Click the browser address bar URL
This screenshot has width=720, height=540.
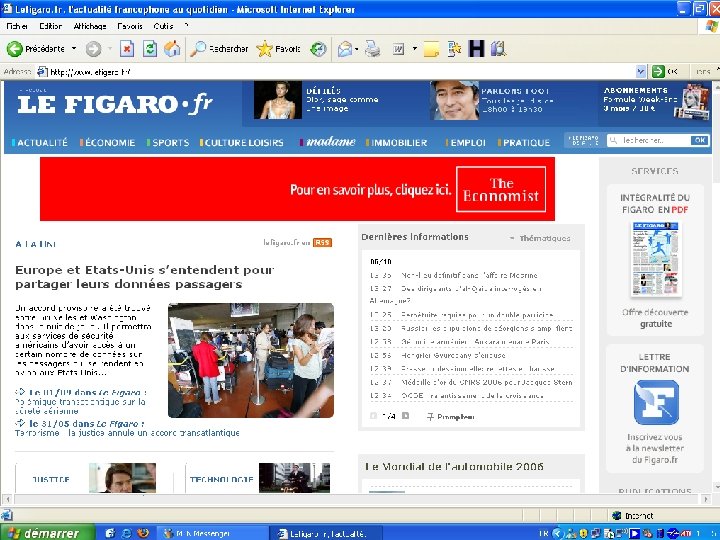pos(90,72)
